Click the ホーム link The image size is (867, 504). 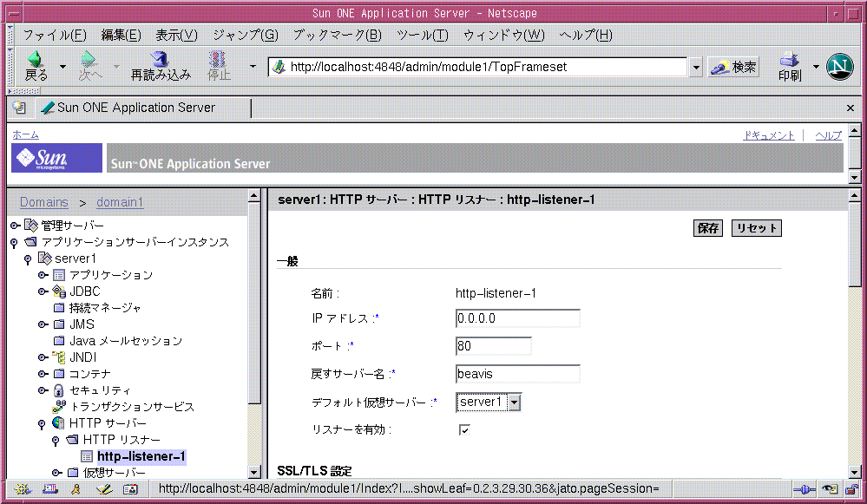[x=25, y=134]
